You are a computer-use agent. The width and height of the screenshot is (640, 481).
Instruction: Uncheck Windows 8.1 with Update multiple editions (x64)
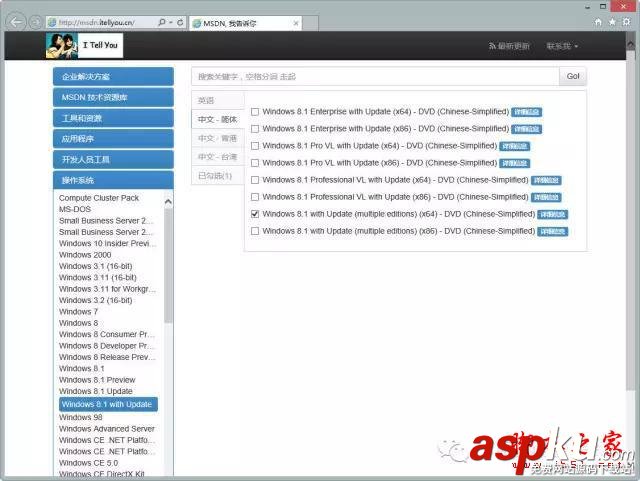(255, 214)
